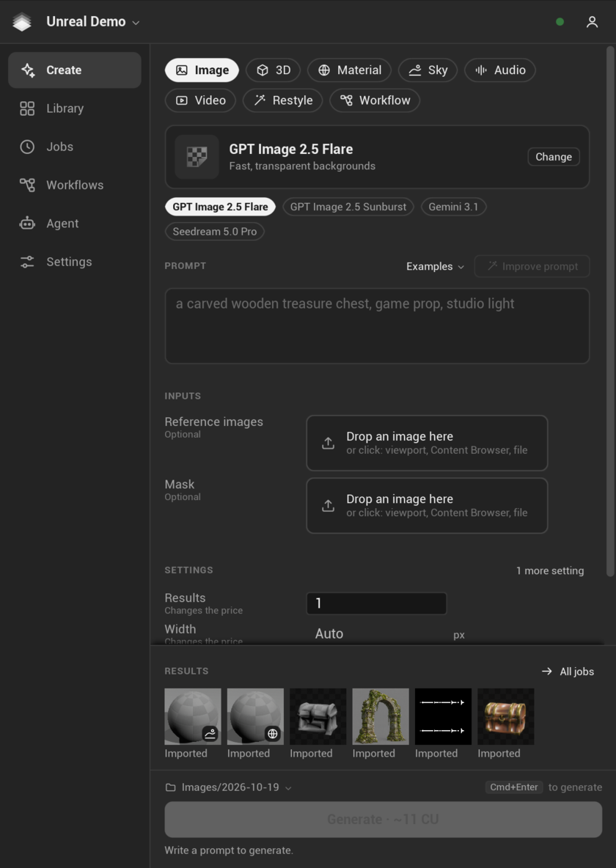This screenshot has width=616, height=868.
Task: Select the GPT Image 2.5 Sunburst model chip
Action: (348, 207)
